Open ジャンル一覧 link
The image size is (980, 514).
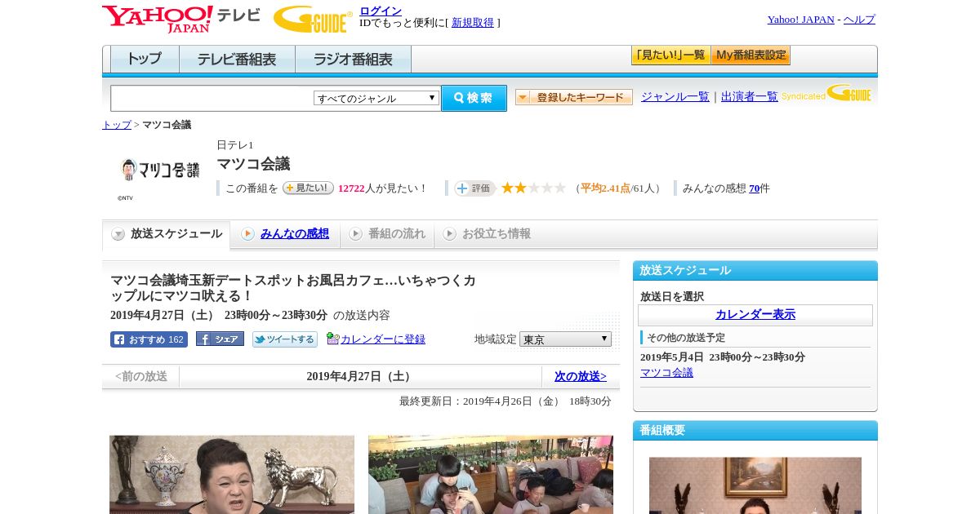pos(675,96)
